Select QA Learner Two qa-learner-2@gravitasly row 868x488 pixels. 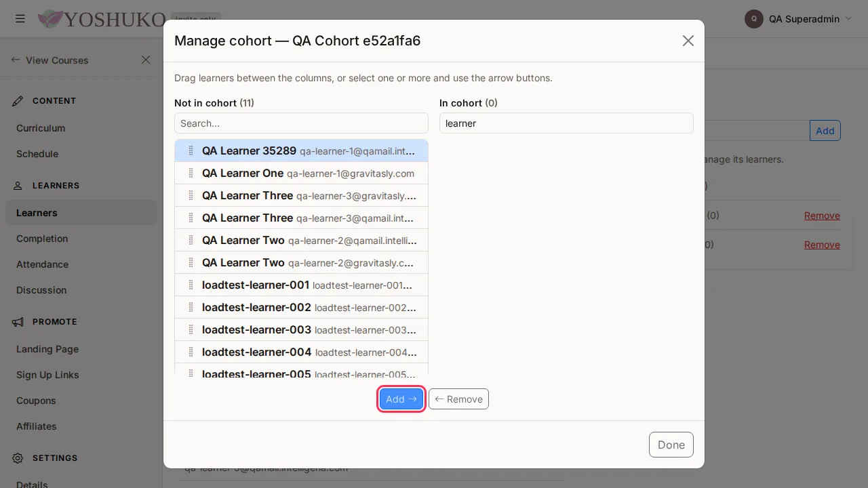tap(301, 262)
